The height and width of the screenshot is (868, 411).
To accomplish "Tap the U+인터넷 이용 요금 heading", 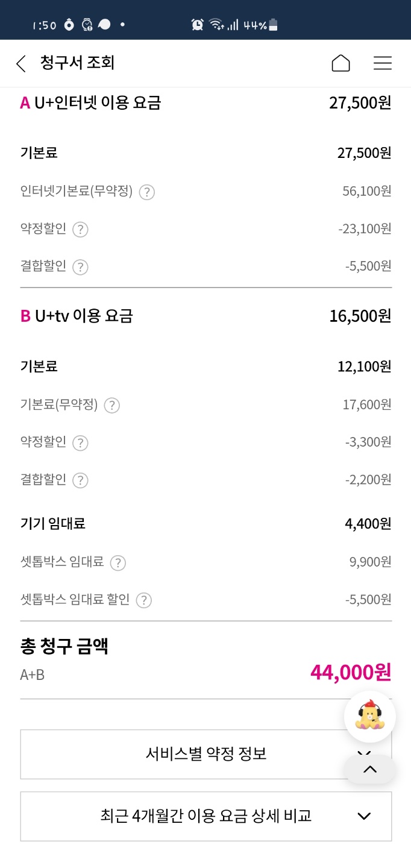I will coord(97,103).
